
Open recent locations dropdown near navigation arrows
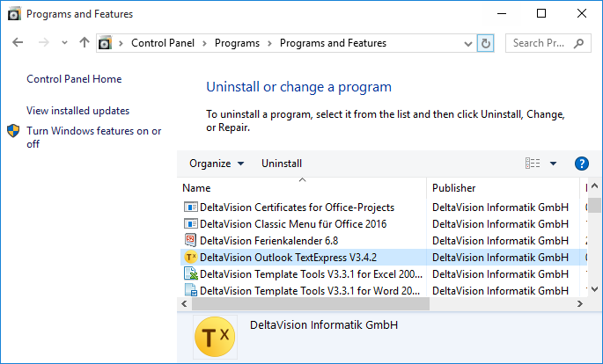[64, 43]
